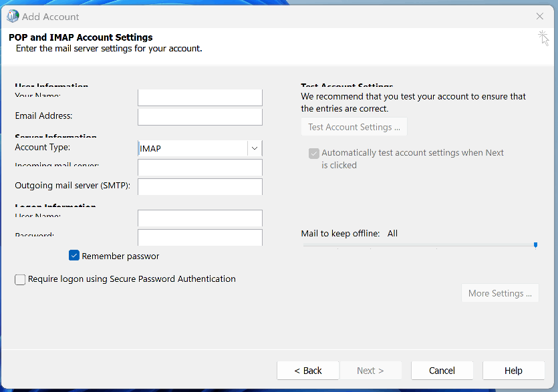Enable Require logon using Secure Password Authentication

20,280
